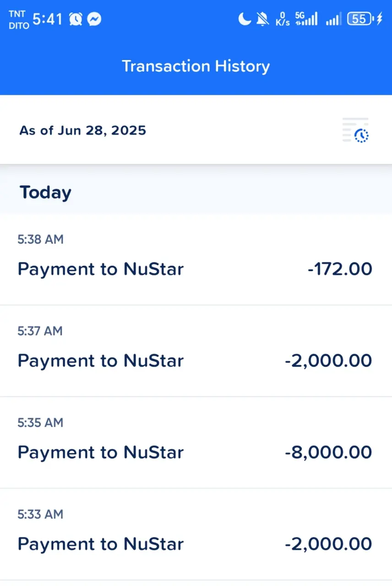Select the -172.00 amount

click(x=340, y=269)
